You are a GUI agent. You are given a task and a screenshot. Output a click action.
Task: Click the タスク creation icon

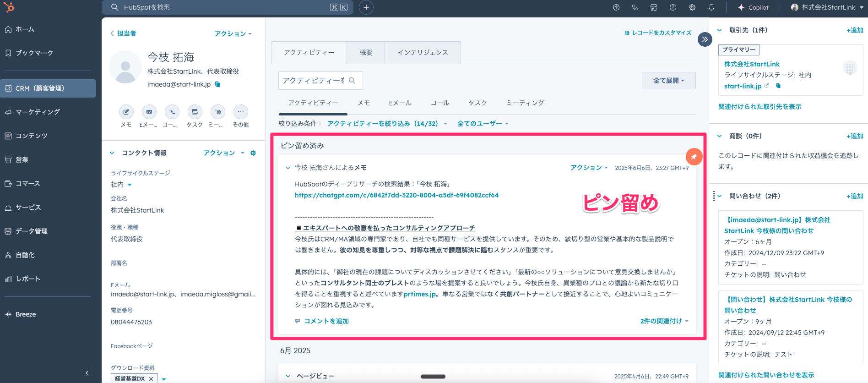[x=195, y=112]
